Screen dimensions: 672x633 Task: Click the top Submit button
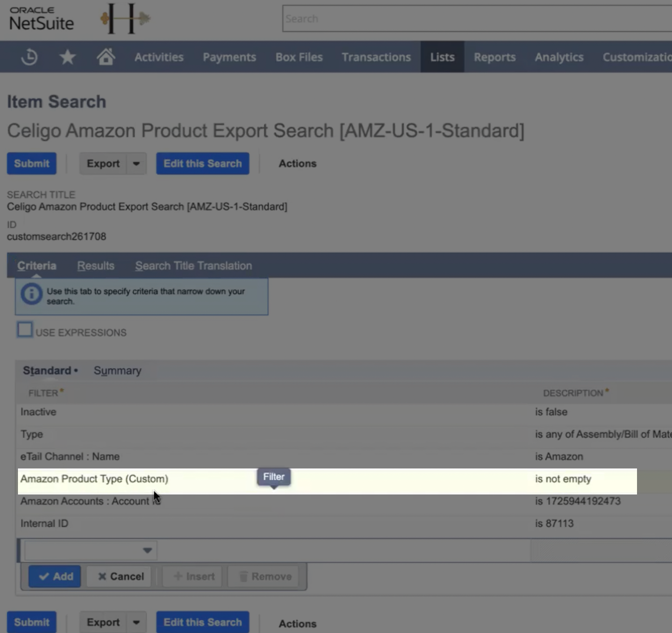tap(31, 164)
